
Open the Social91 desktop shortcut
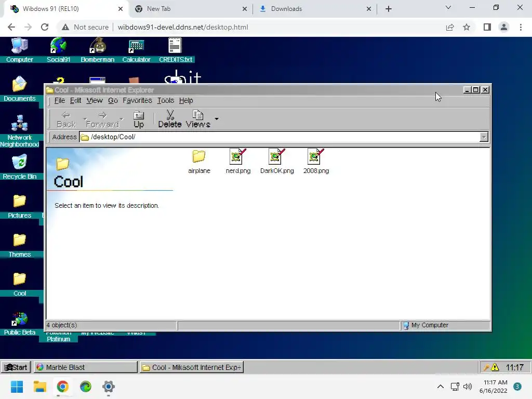pos(58,49)
